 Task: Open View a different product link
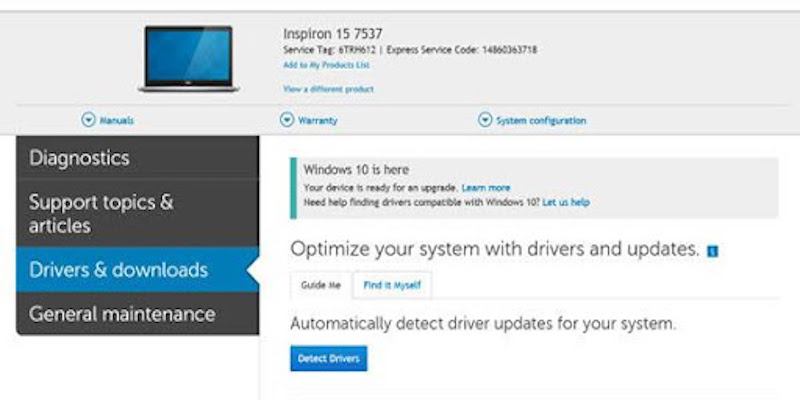click(x=328, y=89)
